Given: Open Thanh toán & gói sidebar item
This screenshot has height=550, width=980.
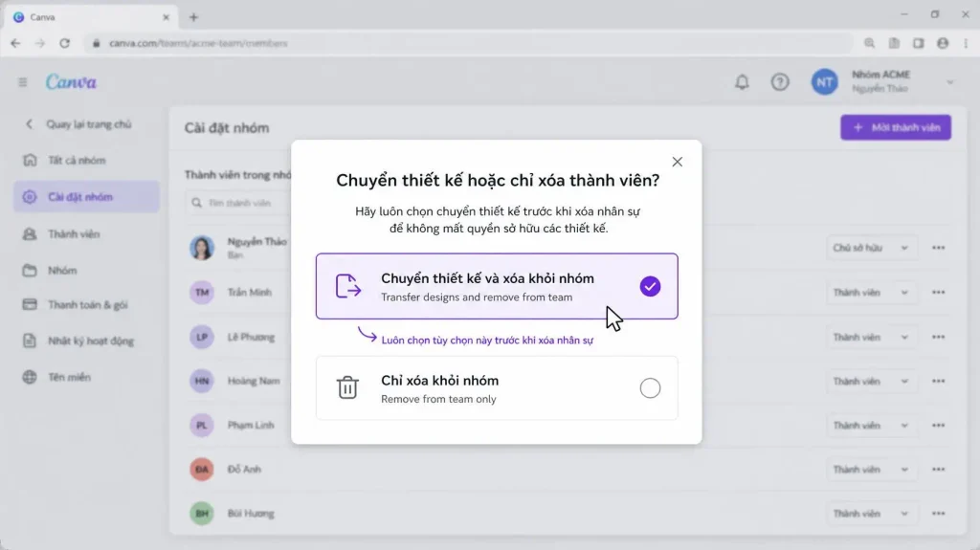Looking at the screenshot, I should (86, 305).
